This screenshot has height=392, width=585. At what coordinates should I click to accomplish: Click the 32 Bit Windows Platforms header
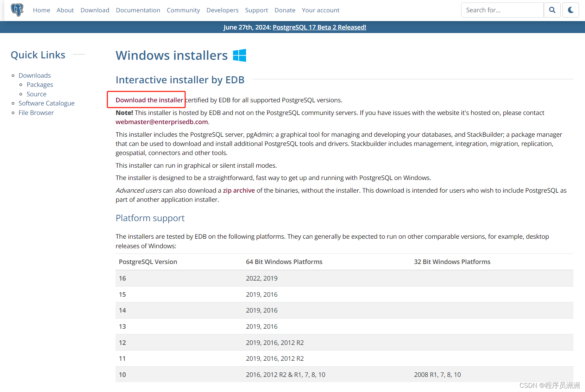[452, 262]
